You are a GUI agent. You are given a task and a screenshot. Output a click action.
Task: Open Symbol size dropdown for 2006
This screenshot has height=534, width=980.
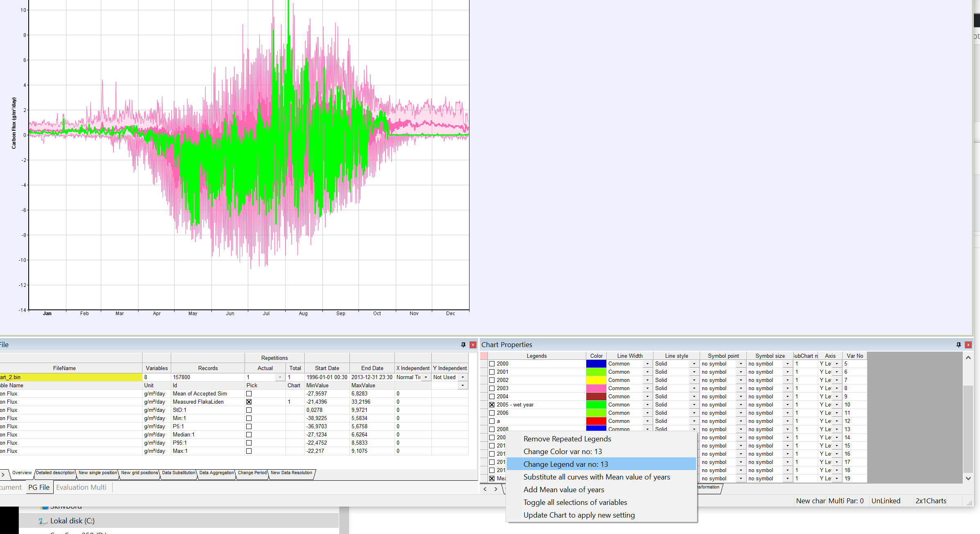[787, 413]
